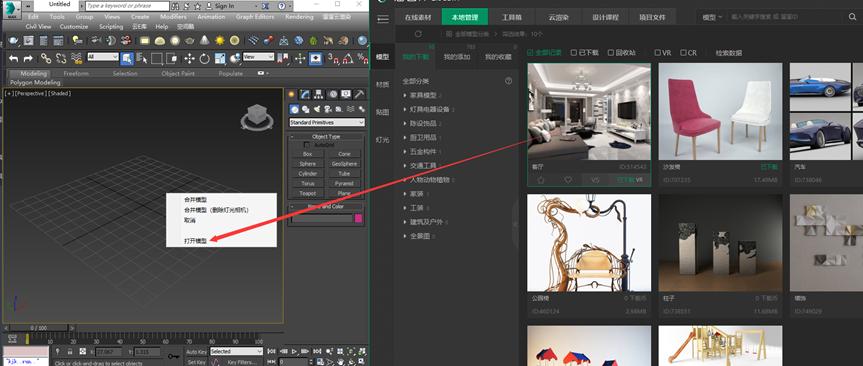Click the Redo arrow in 3ds Max toolbar
This screenshot has width=863, height=366.
(x=28, y=58)
